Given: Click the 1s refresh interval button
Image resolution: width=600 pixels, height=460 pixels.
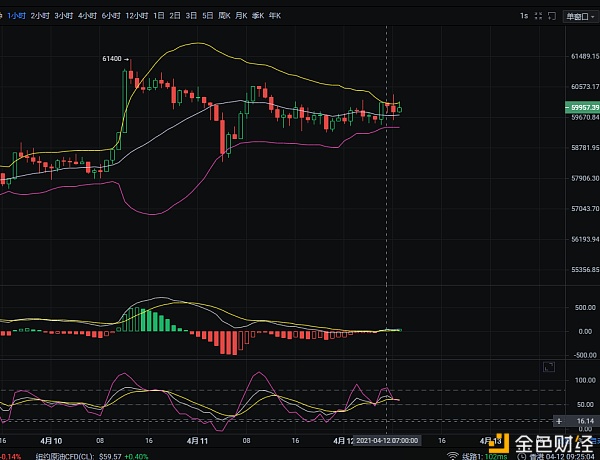Looking at the screenshot, I should 524,16.
